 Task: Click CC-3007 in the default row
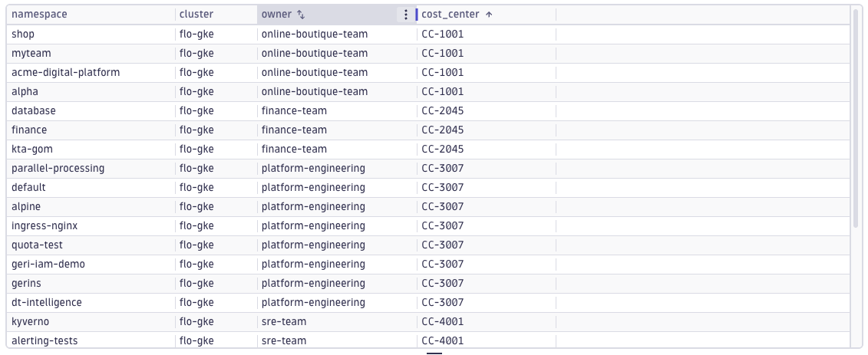pos(442,187)
